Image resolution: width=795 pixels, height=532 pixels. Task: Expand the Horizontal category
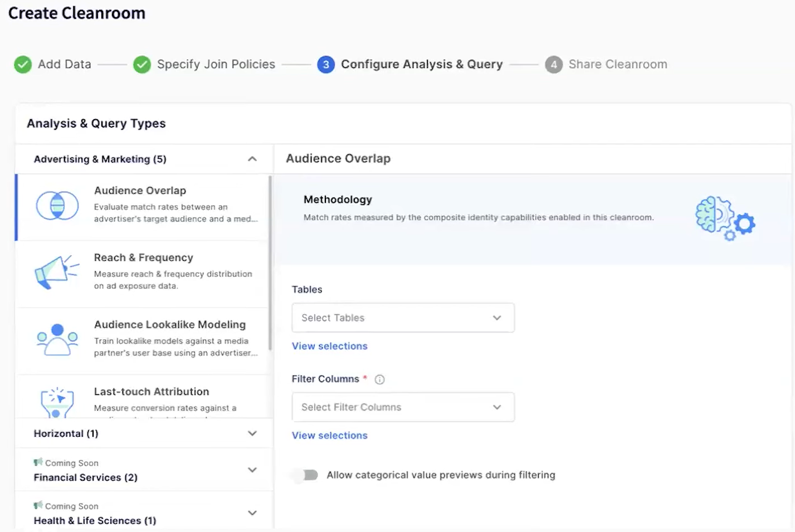(252, 433)
